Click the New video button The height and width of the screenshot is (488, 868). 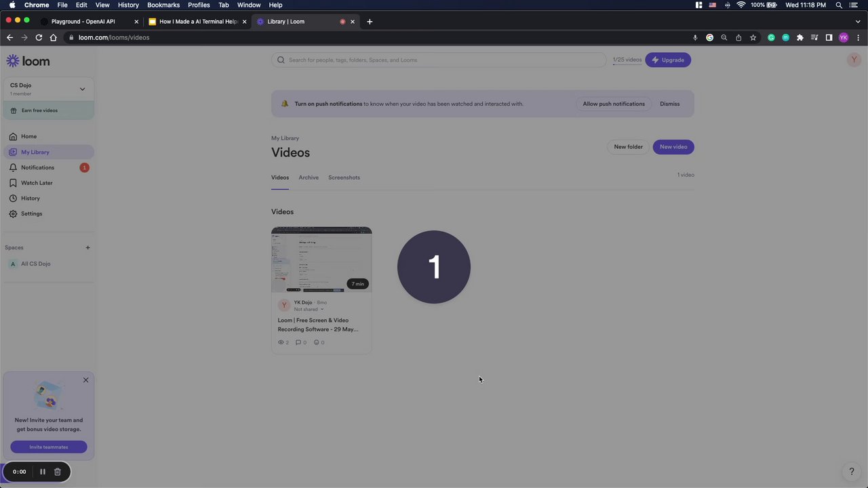(673, 146)
